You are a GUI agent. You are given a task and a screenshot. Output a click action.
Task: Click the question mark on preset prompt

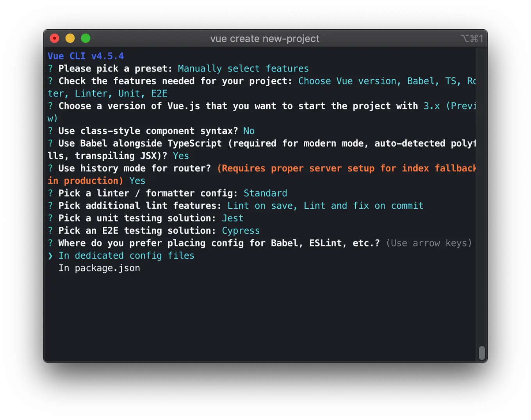(50, 68)
